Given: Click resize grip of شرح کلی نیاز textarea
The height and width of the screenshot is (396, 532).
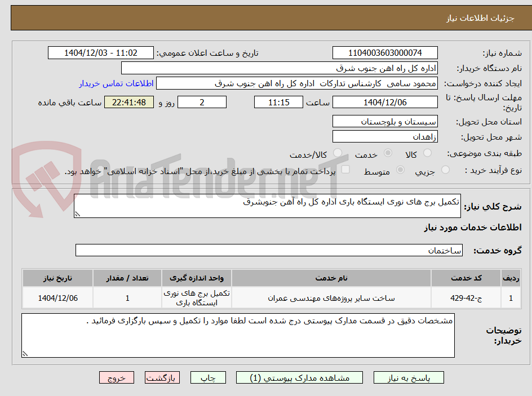Looking at the screenshot, I should 77,214.
